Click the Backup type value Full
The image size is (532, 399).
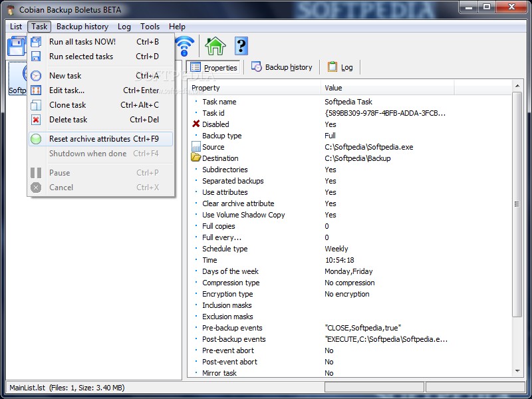330,136
